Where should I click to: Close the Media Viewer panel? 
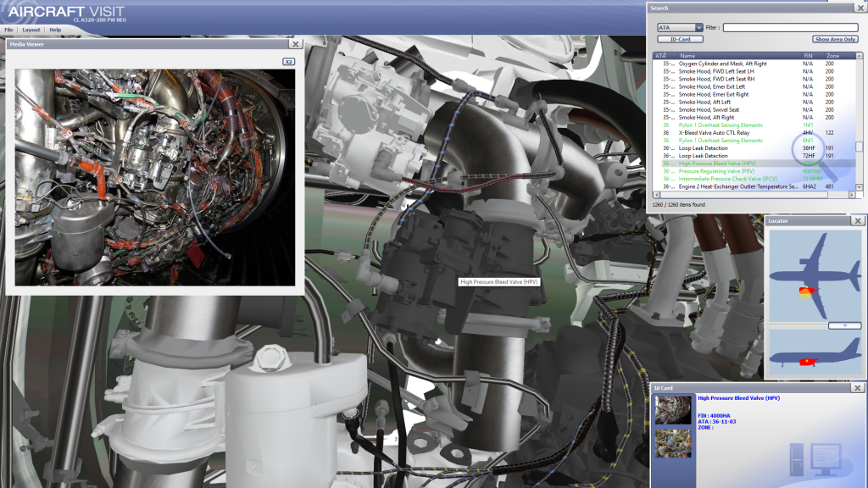296,44
